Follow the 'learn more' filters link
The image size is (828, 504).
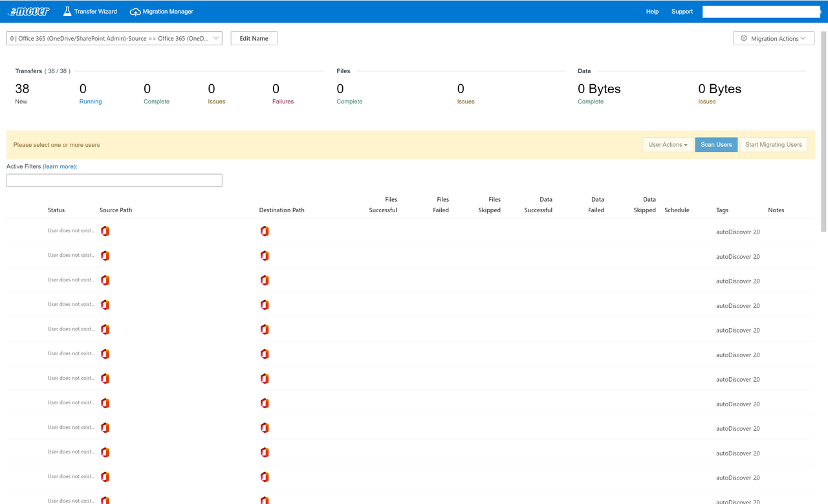pyautogui.click(x=59, y=166)
